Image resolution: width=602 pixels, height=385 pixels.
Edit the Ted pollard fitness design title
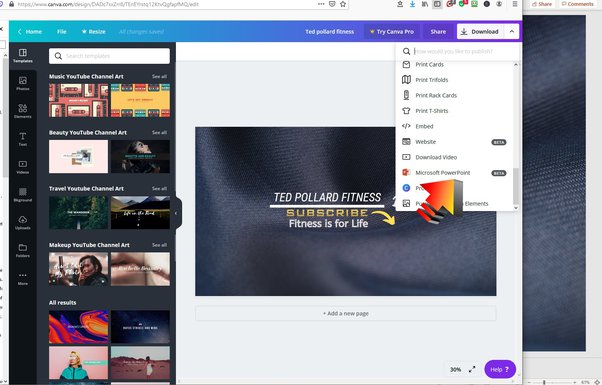(329, 31)
